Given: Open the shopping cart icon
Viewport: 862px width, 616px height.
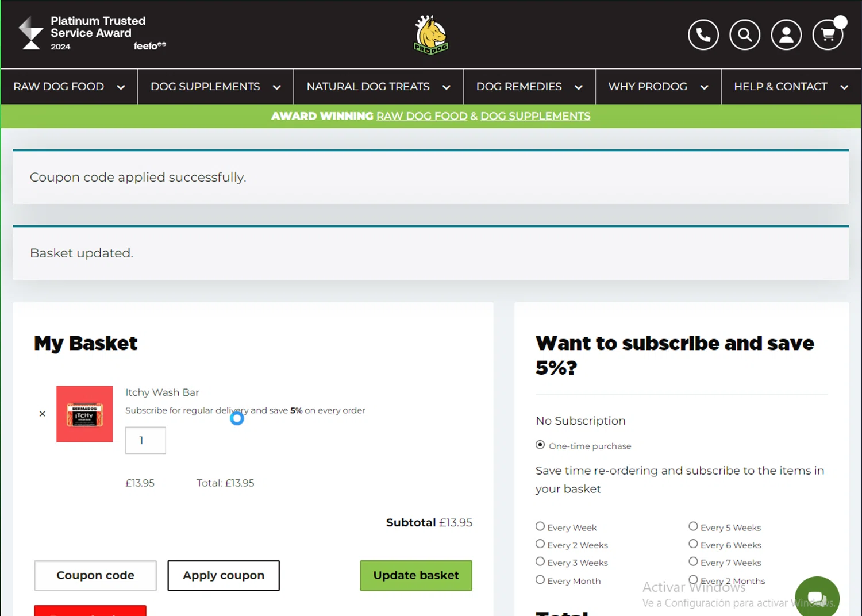Looking at the screenshot, I should [828, 35].
